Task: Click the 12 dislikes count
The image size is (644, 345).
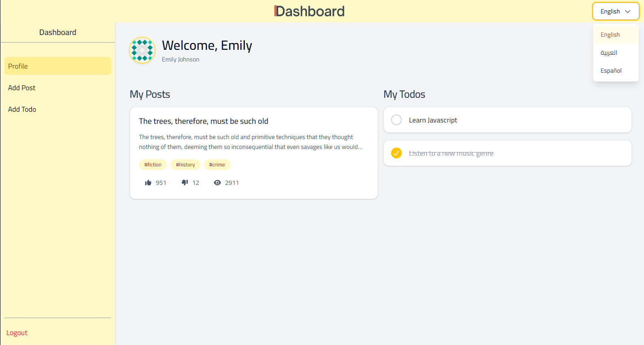Action: (x=196, y=183)
